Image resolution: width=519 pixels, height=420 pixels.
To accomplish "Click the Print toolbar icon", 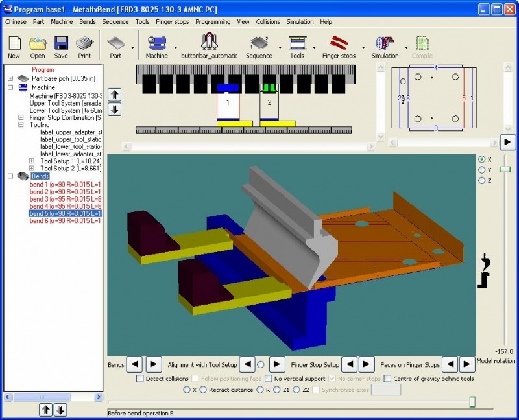I will coord(84,44).
